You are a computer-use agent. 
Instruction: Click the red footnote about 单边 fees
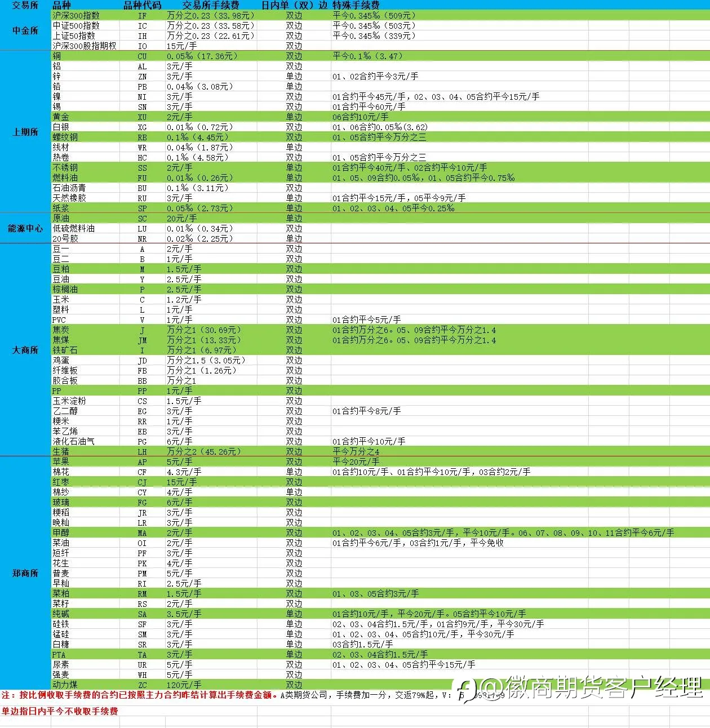click(60, 711)
